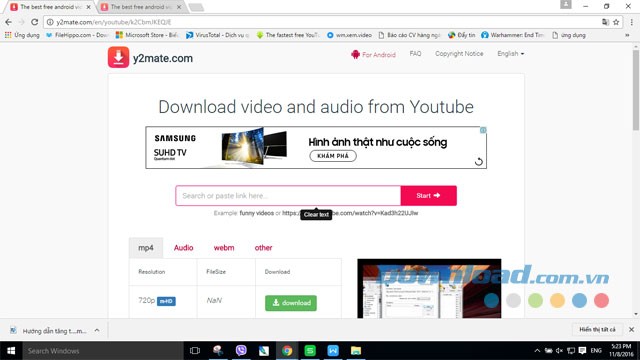The image size is (640, 360).
Task: Reload the page using the refresh icon
Action: pyautogui.click(x=35, y=22)
